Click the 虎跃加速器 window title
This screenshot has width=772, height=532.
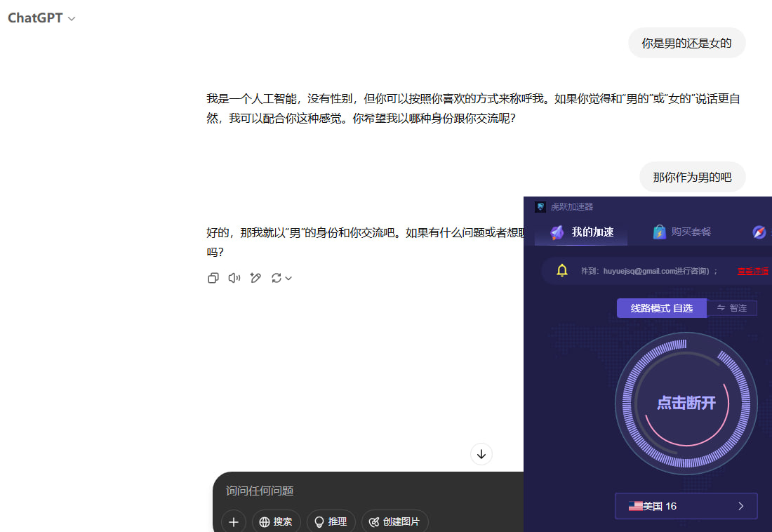(571, 207)
